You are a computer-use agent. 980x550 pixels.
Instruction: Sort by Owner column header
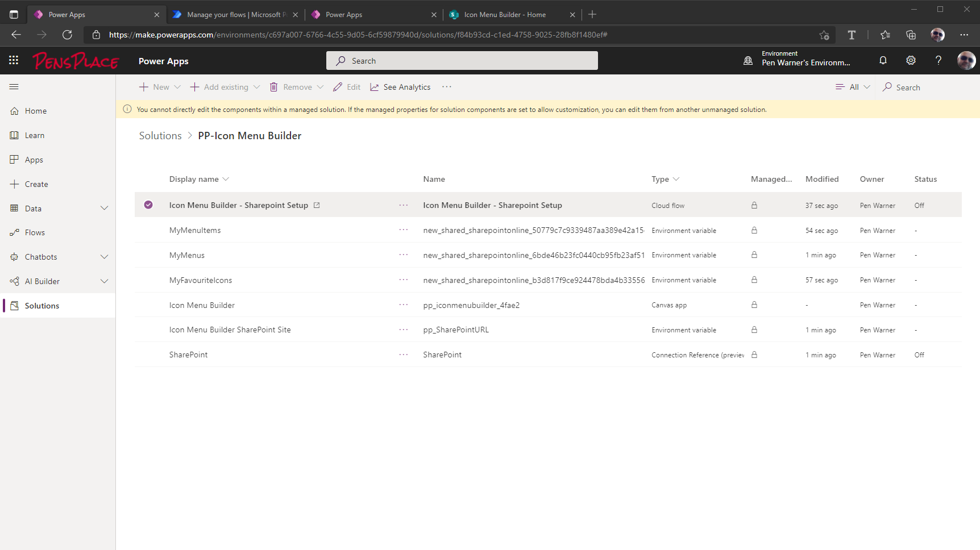click(x=872, y=179)
